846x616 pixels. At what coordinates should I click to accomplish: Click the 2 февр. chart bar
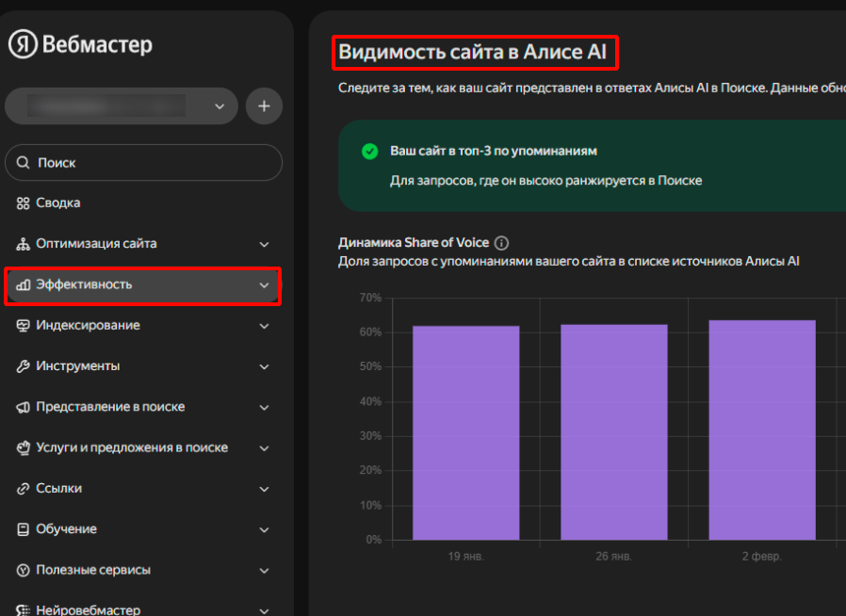point(761,430)
